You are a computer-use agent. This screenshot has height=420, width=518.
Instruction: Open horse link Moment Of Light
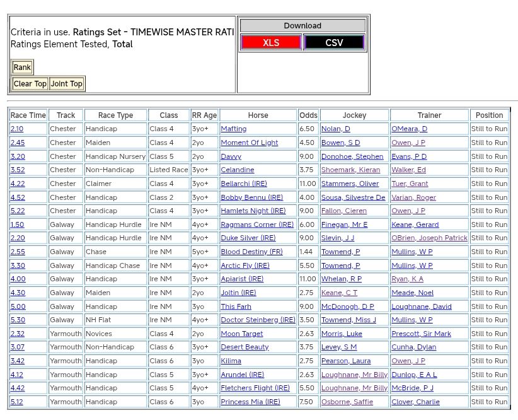(249, 143)
